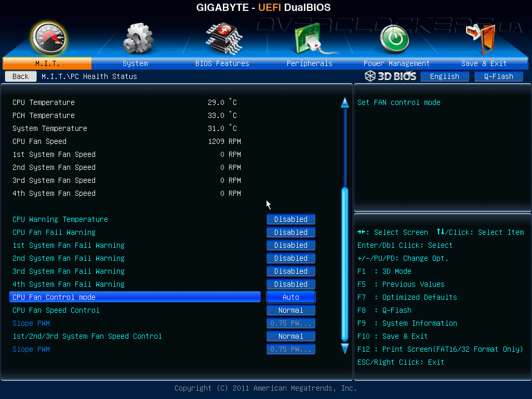Change CPU Warning Temperature Disabled value
Screen dimensions: 532x399
pyautogui.click(x=291, y=219)
